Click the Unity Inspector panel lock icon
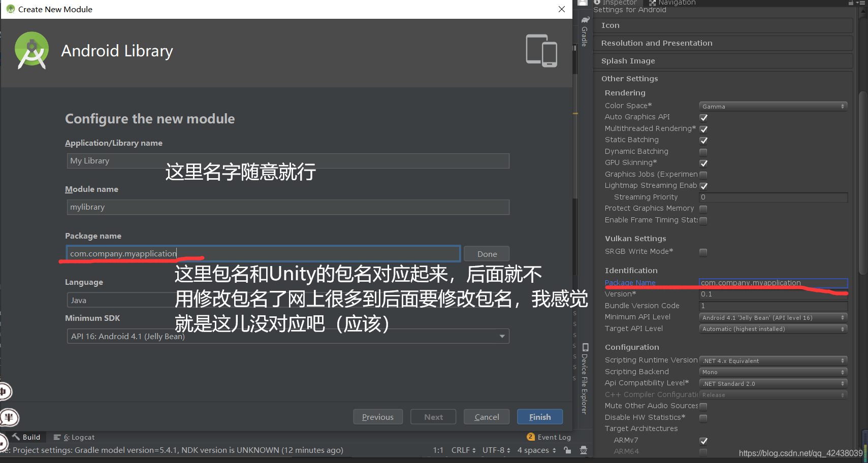The image size is (868, 463). pyautogui.click(x=851, y=3)
